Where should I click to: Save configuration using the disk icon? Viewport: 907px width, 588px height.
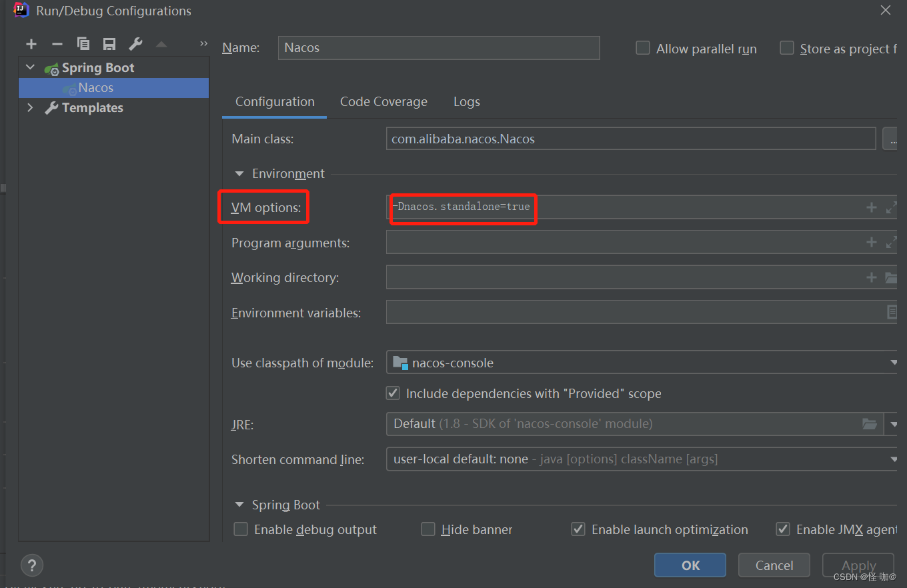click(109, 44)
